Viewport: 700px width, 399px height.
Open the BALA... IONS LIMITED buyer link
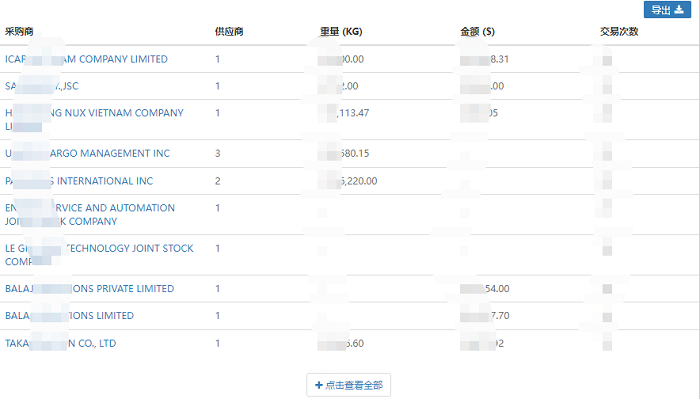click(69, 315)
